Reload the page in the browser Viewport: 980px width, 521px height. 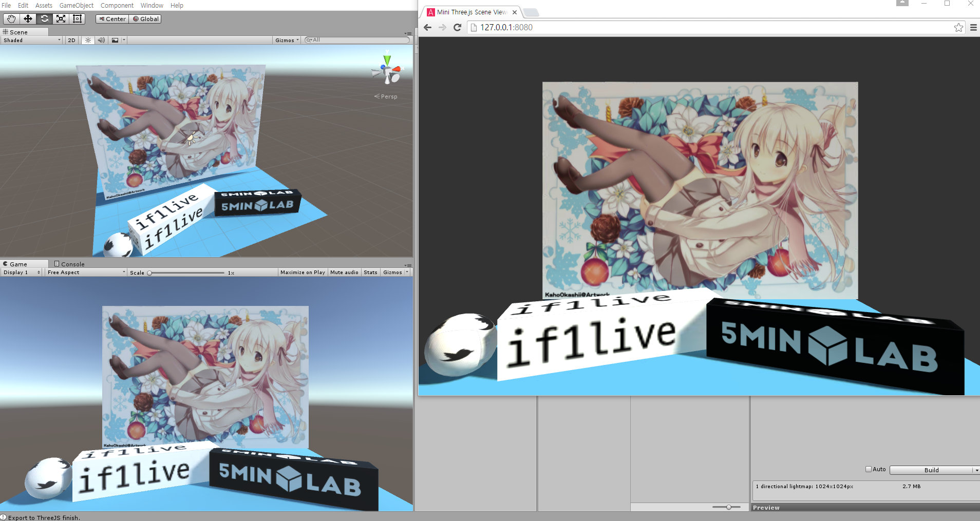coord(458,28)
